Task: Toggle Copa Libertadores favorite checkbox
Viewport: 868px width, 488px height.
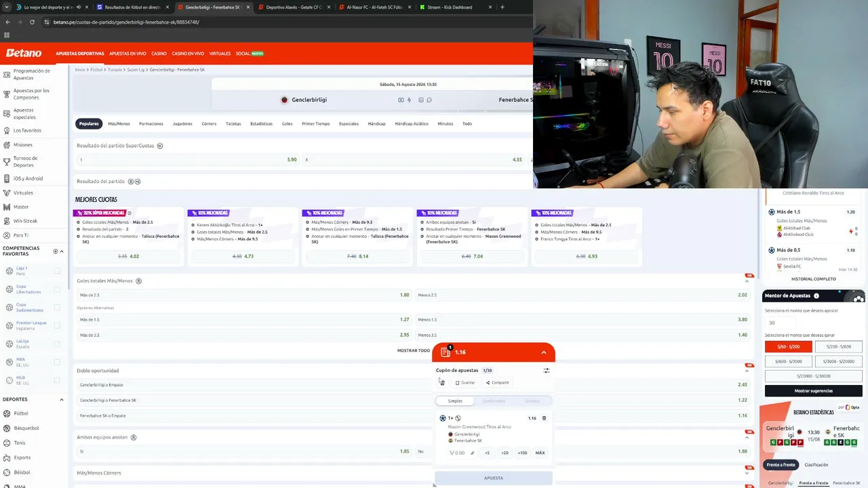Action: [x=57, y=289]
